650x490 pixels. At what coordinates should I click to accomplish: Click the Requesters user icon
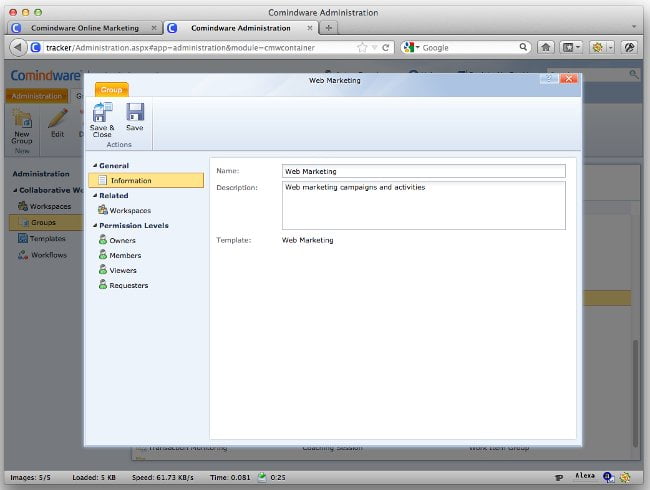[x=103, y=284]
